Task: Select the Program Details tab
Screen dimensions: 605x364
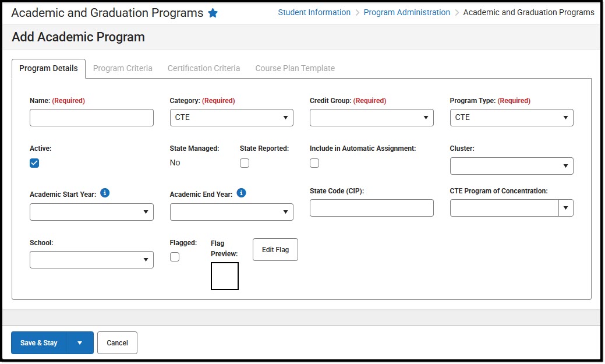Action: point(48,68)
